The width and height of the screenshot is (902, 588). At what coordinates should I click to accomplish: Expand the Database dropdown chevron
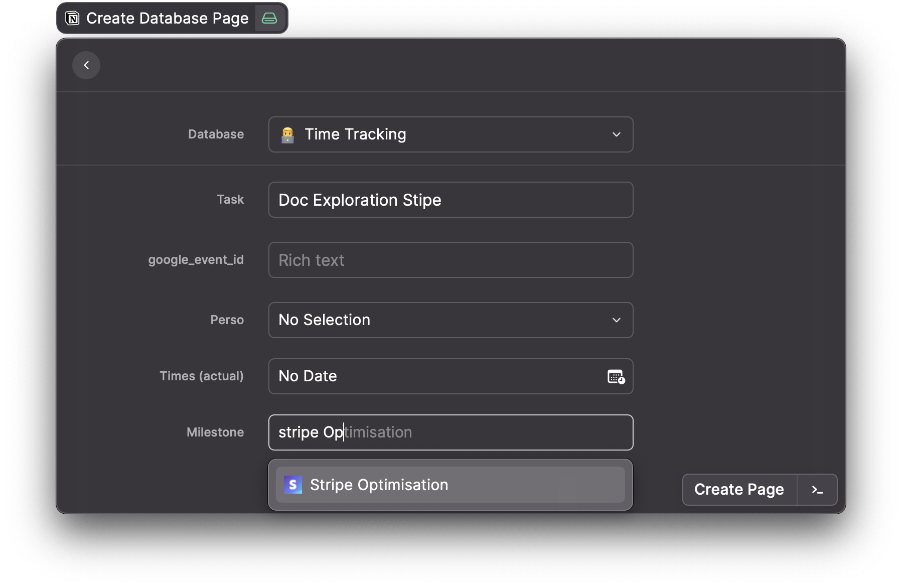(x=617, y=134)
